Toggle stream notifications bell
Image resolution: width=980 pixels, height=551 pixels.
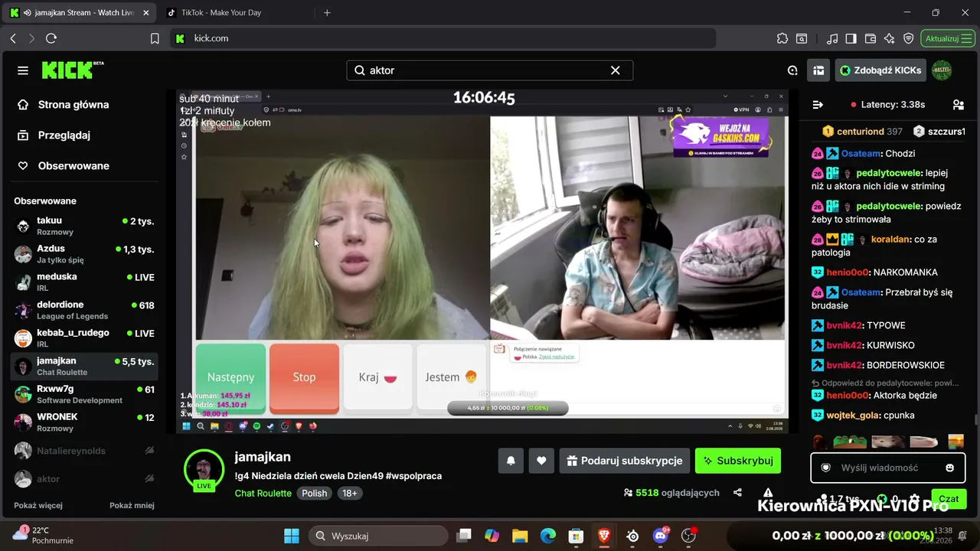tap(511, 461)
